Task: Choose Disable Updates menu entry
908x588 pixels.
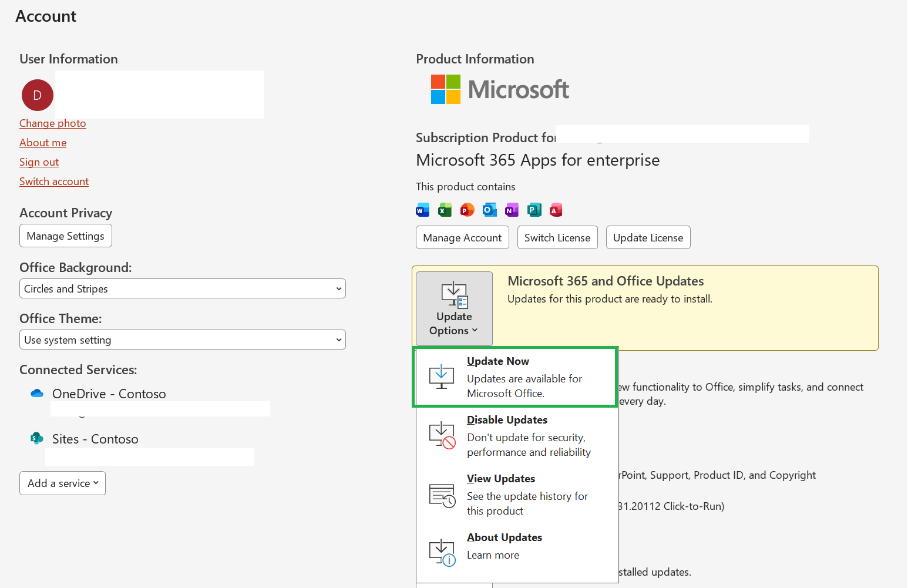Action: point(517,436)
